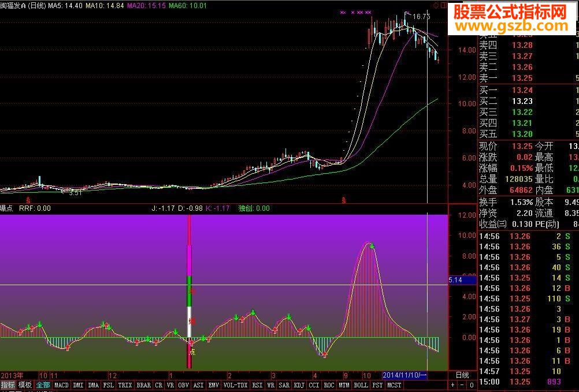Click the 2013年 label on the time axis
The image size is (579, 392).
pos(12,375)
